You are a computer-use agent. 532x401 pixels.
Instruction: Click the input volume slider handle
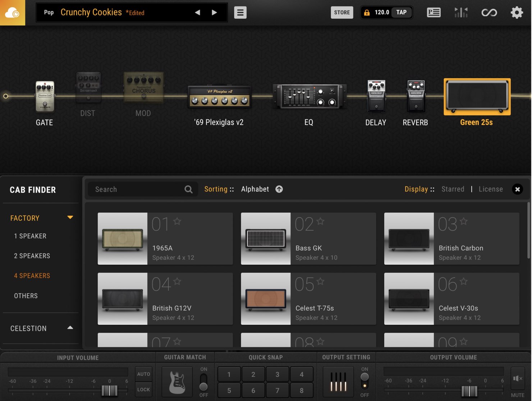coord(110,391)
